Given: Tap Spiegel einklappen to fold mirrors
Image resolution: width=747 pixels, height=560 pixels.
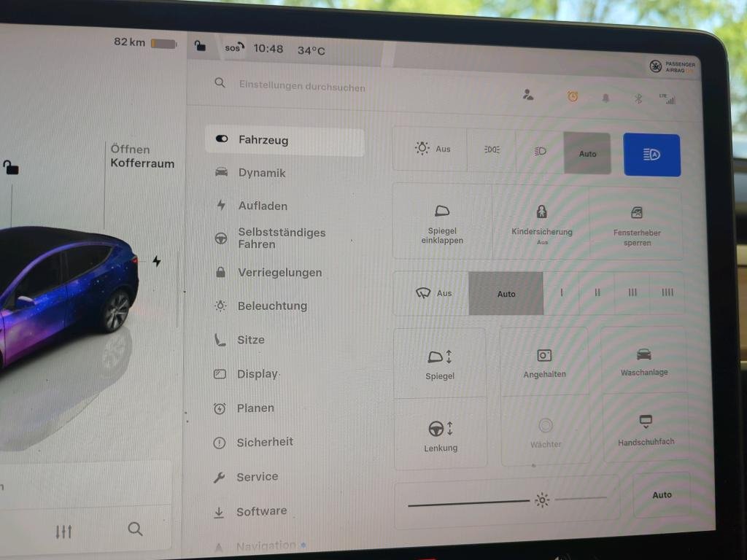Looking at the screenshot, I should pyautogui.click(x=442, y=223).
